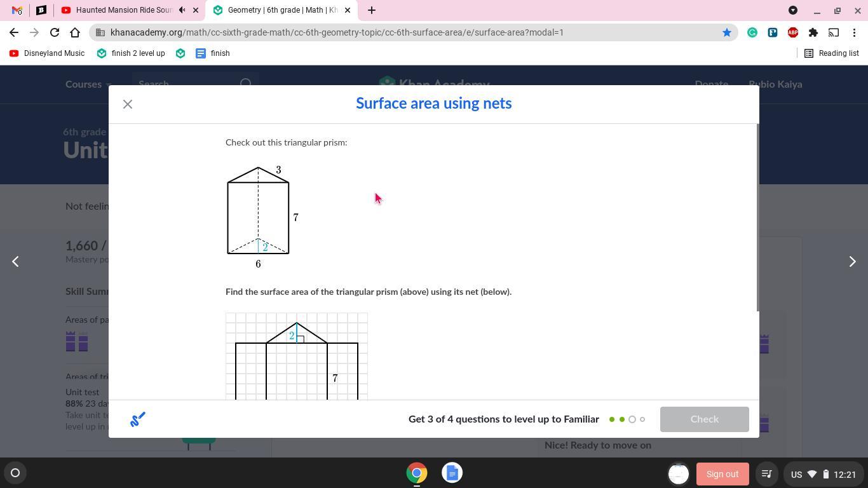Open the tab search dropdown

coord(793,10)
